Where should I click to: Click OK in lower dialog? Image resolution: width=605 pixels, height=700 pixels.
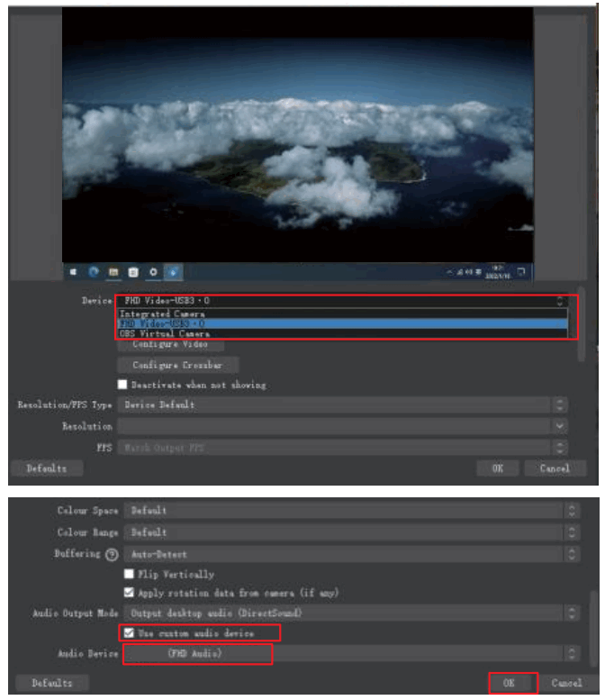click(509, 683)
